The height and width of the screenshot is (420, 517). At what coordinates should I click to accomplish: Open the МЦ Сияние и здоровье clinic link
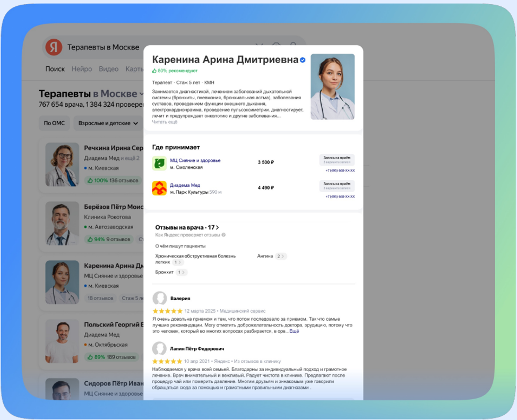click(195, 160)
